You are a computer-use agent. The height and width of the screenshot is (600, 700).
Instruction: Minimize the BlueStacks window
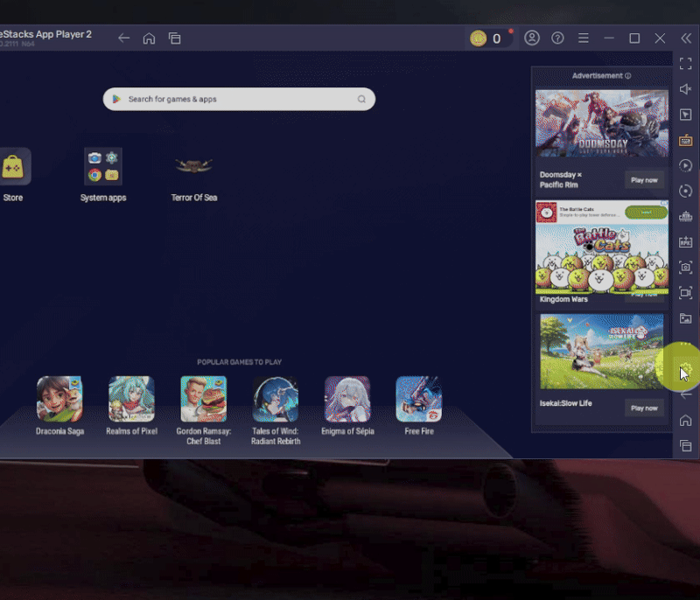point(609,38)
